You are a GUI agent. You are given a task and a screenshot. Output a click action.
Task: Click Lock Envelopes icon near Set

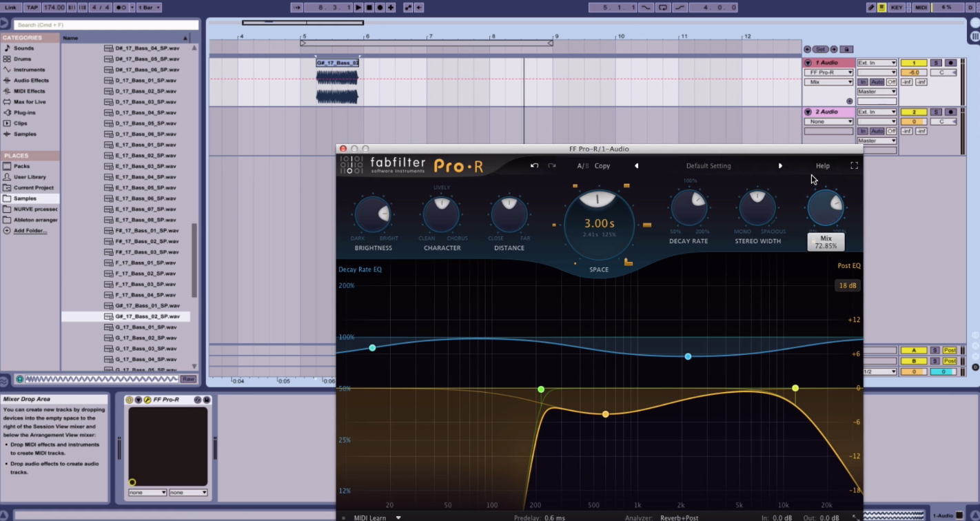click(847, 50)
